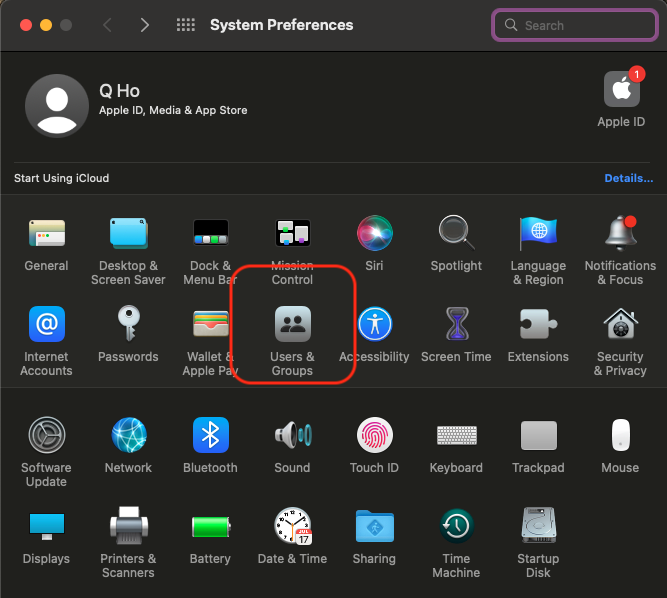Image resolution: width=667 pixels, height=598 pixels.
Task: Open Printers & Scanners pane
Action: point(129,525)
